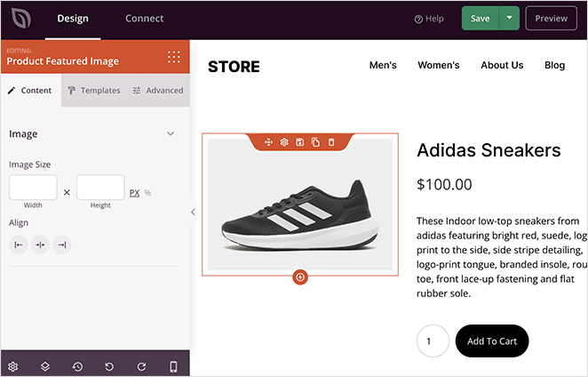
Task: Click the Help question mark icon
Action: click(418, 20)
